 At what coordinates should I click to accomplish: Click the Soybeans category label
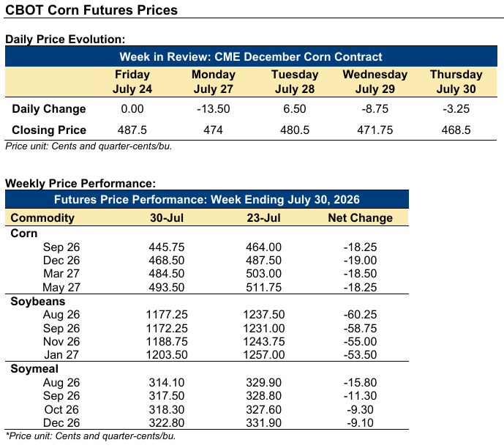click(38, 302)
